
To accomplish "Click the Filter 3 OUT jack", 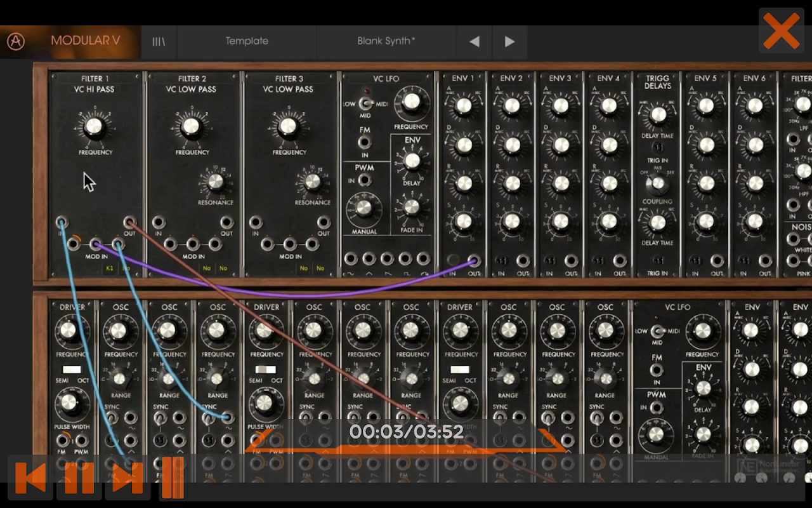I will click(324, 223).
